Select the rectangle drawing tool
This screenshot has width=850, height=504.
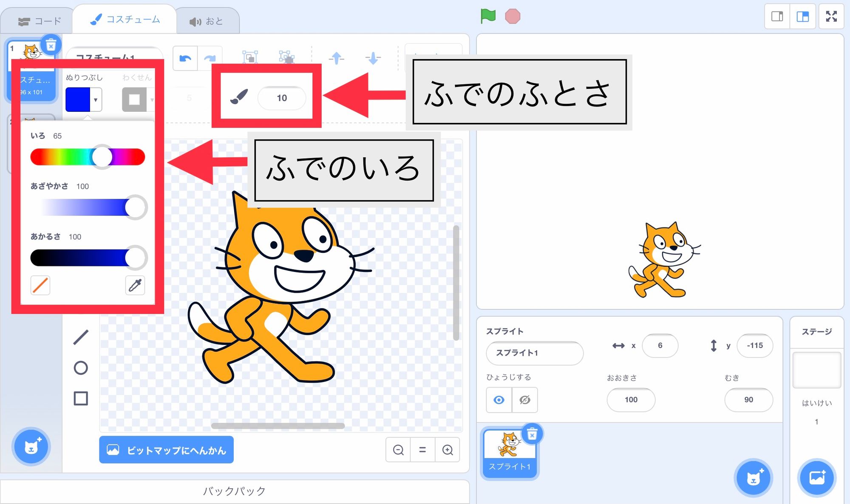pos(81,399)
